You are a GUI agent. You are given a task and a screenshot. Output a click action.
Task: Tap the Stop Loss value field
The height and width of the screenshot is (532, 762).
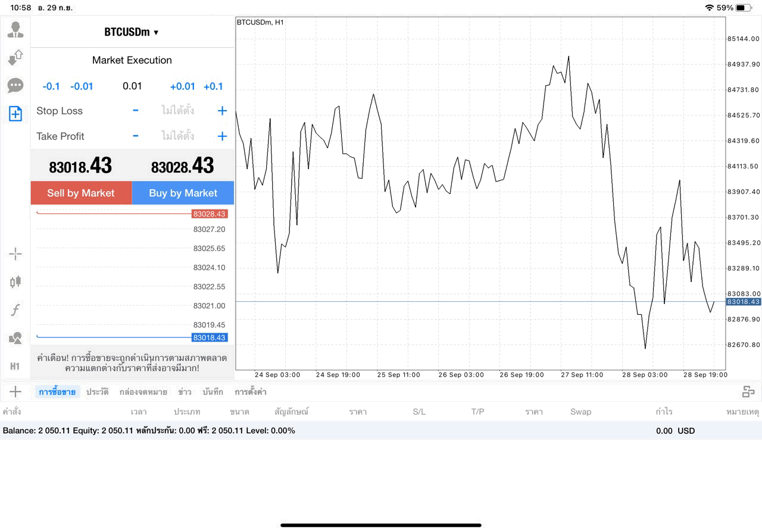point(177,111)
